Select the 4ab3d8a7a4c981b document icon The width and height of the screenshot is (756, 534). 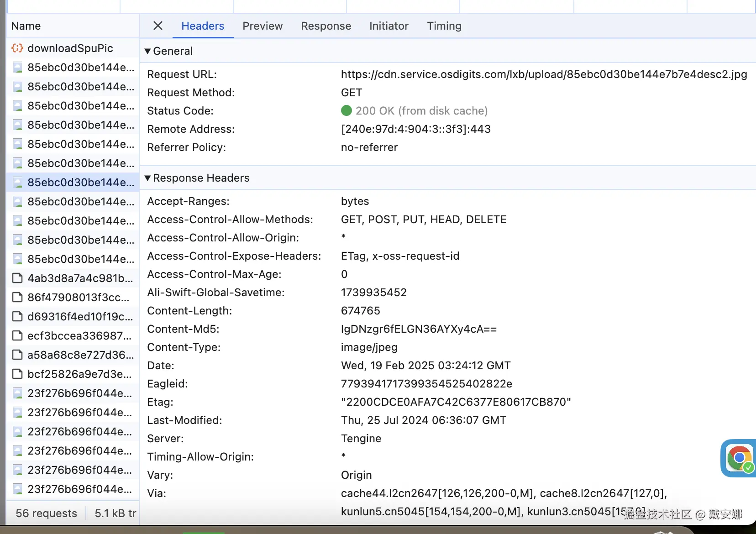(17, 278)
